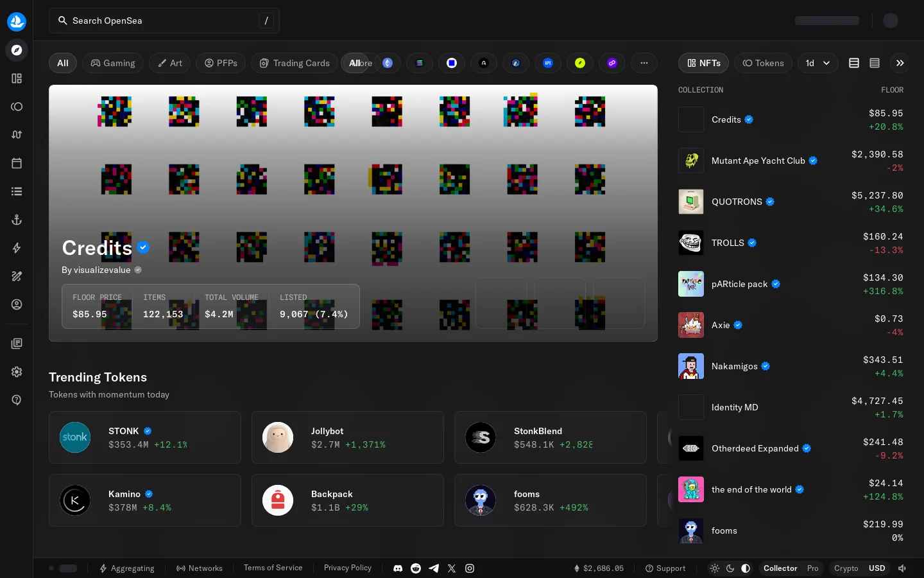Open the Discord link in footer
The height and width of the screenshot is (578, 924).
click(398, 568)
